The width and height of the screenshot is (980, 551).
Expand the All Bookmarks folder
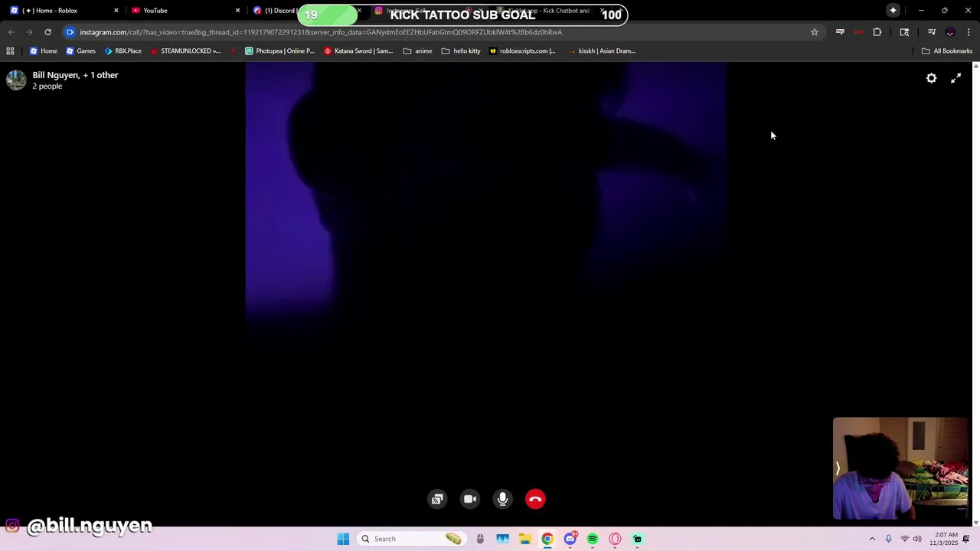point(946,51)
